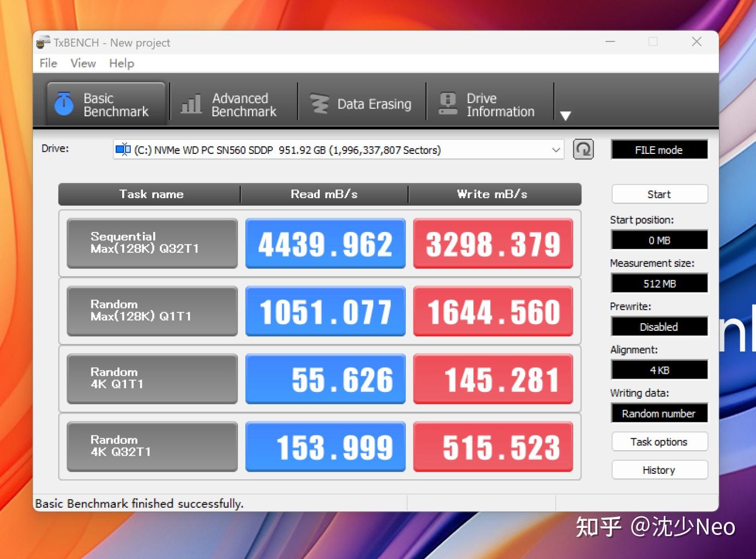This screenshot has width=756, height=559.
Task: Click the 153.999 read result
Action: [x=326, y=447]
